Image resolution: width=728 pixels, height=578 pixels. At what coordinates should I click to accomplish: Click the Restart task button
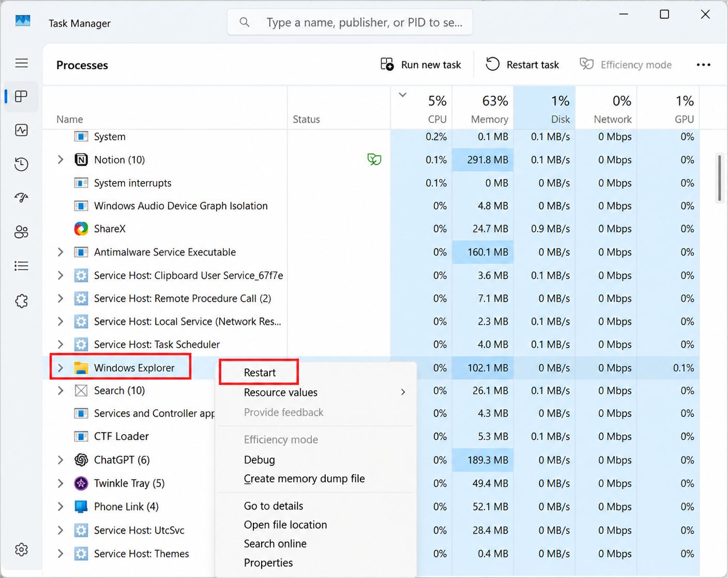click(522, 65)
